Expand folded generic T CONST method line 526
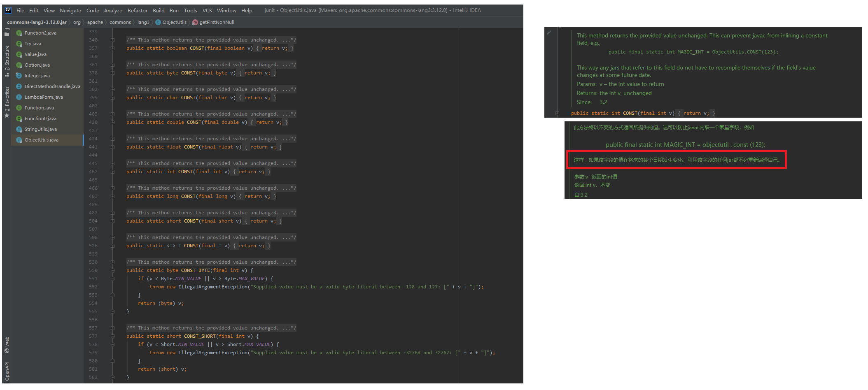 point(112,246)
